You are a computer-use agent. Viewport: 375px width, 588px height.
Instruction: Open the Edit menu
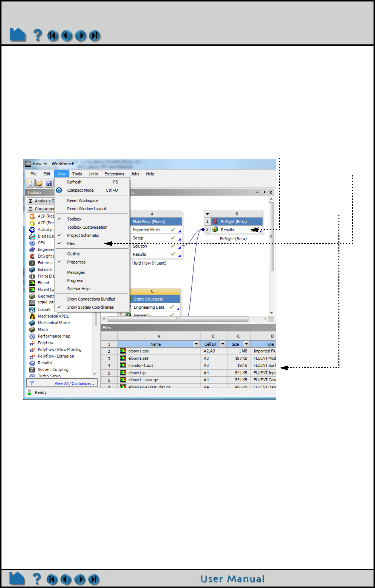coord(47,174)
